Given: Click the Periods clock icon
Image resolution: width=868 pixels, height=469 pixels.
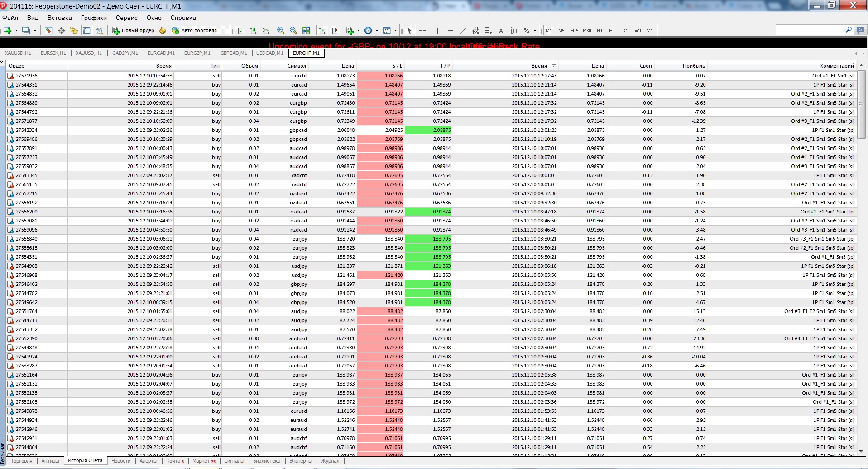Looking at the screenshot, I should [368, 30].
